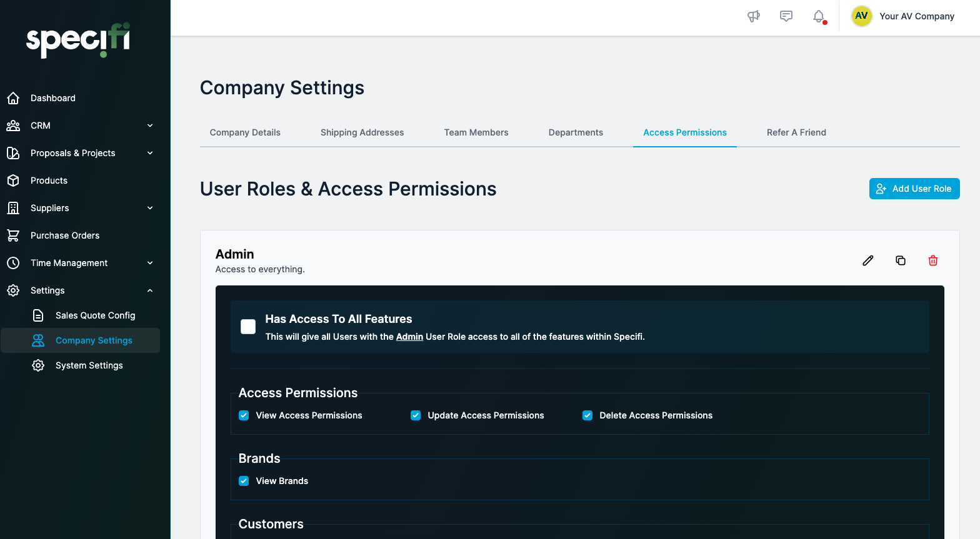The width and height of the screenshot is (980, 539).
Task: Open the chat messages icon
Action: pyautogui.click(x=786, y=16)
